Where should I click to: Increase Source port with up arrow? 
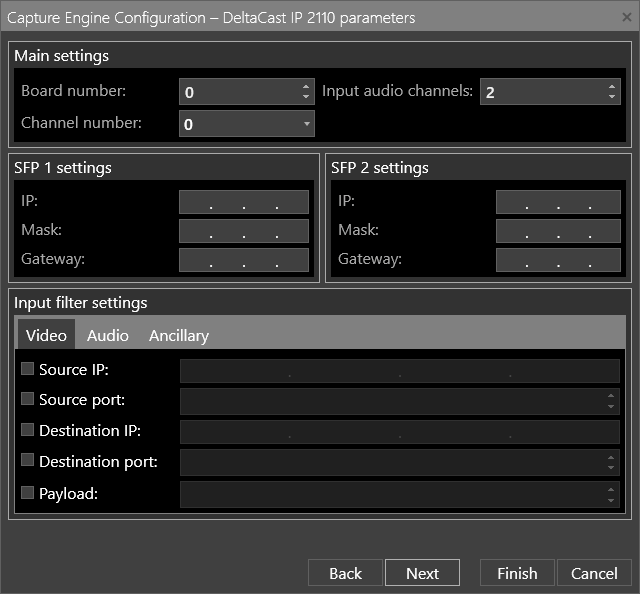(x=611, y=396)
